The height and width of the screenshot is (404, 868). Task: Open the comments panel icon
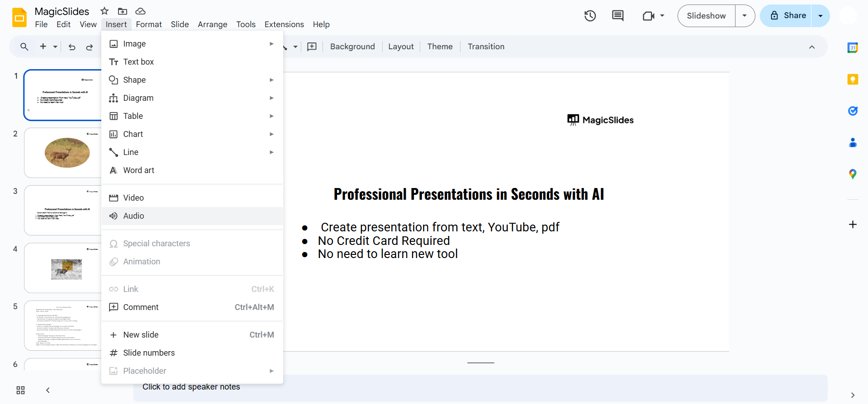(617, 16)
